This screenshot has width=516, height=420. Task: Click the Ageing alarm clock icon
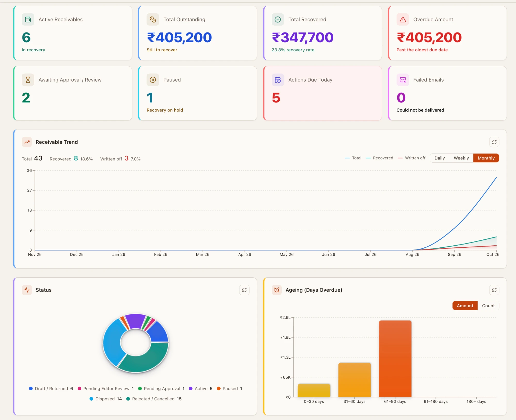(277, 290)
